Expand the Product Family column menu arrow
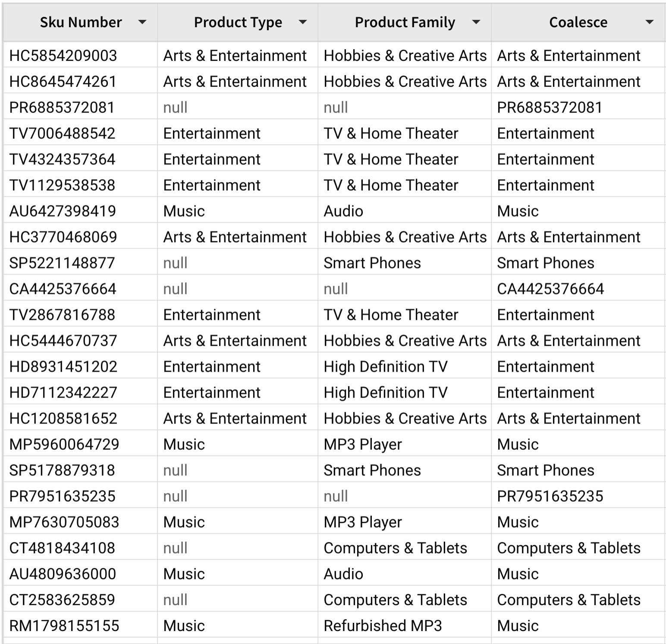The width and height of the screenshot is (666, 644). click(476, 22)
